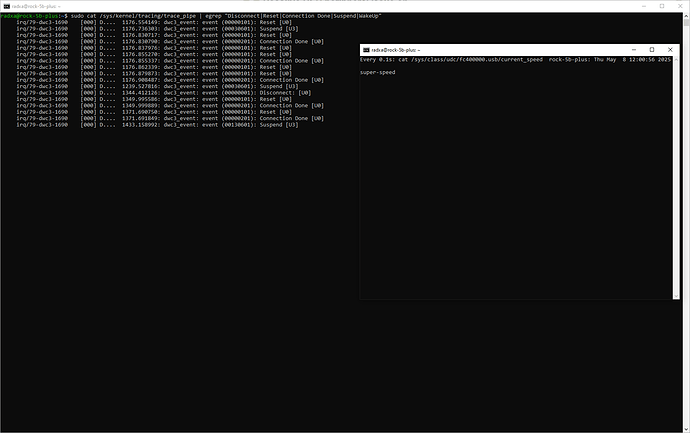
Task: Click front window title 'radxa@rock-5b-plus: ~'
Action: pos(396,50)
